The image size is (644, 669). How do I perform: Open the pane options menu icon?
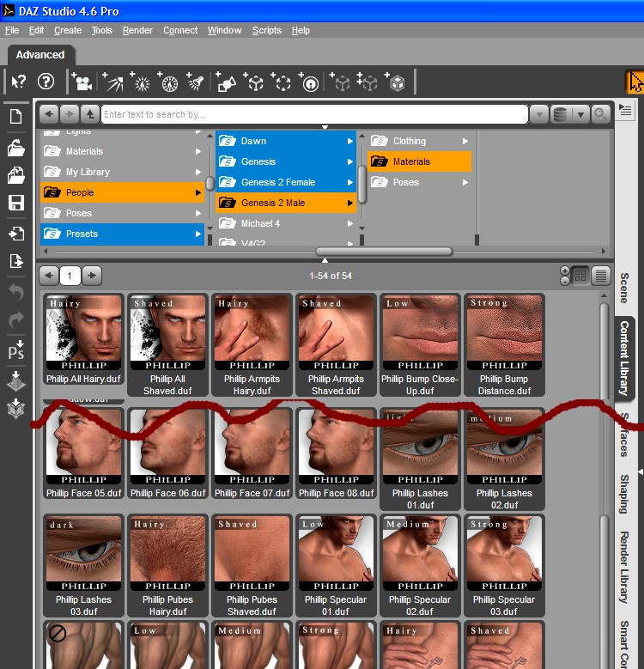(625, 110)
